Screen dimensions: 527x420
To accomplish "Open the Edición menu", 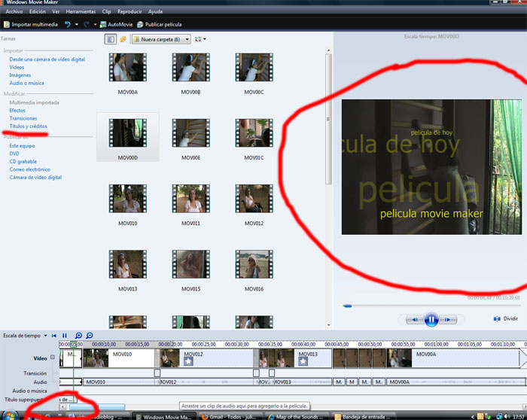I will point(38,11).
